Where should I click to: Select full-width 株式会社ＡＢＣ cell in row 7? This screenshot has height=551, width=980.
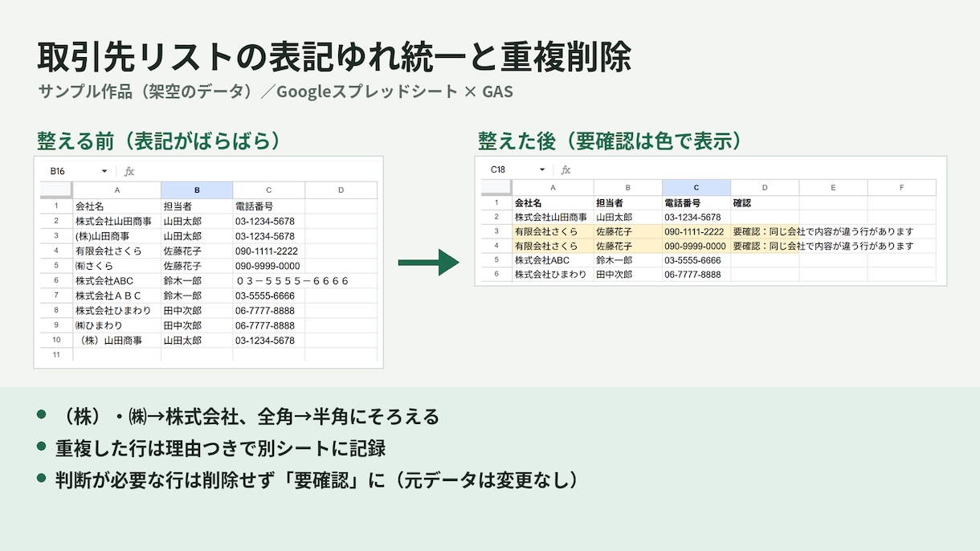pos(116,296)
